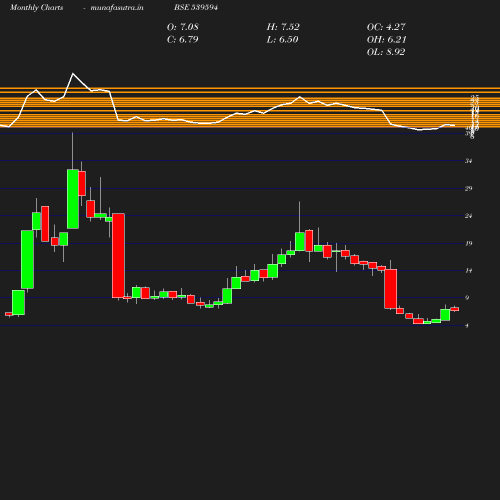Click the "OC: 4.27" reading
This screenshot has height=500, width=500.
[x=386, y=27]
